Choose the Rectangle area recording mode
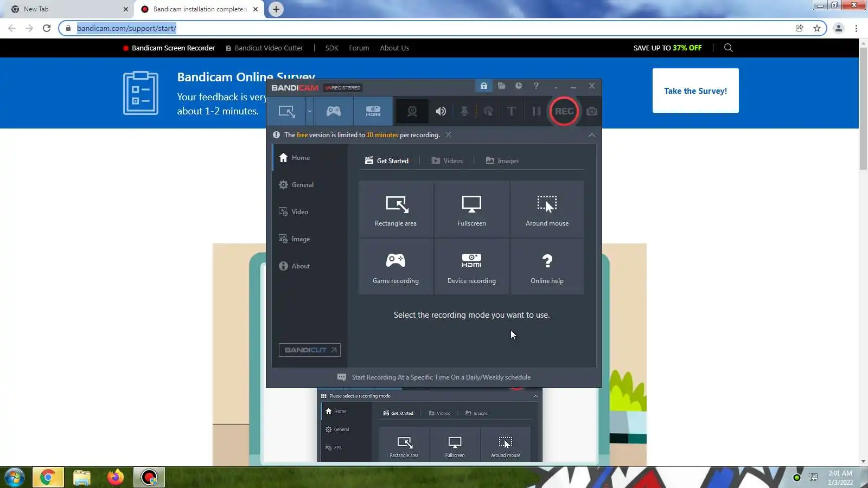This screenshot has height=488, width=868. click(396, 209)
